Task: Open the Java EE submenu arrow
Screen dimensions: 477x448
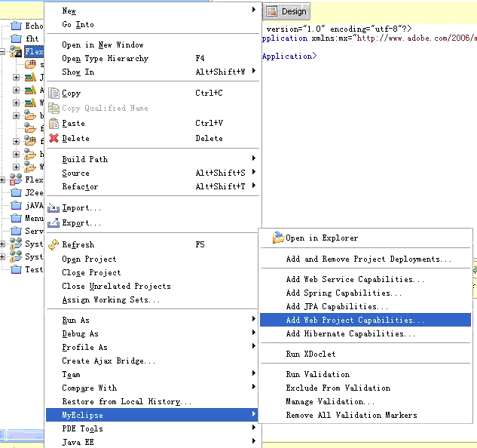Action: (x=254, y=441)
